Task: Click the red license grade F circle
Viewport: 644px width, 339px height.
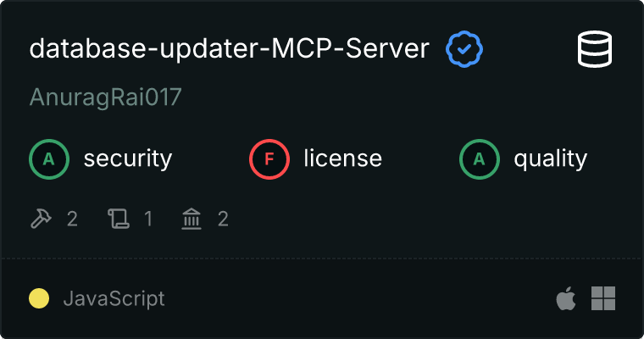Action: click(x=269, y=159)
